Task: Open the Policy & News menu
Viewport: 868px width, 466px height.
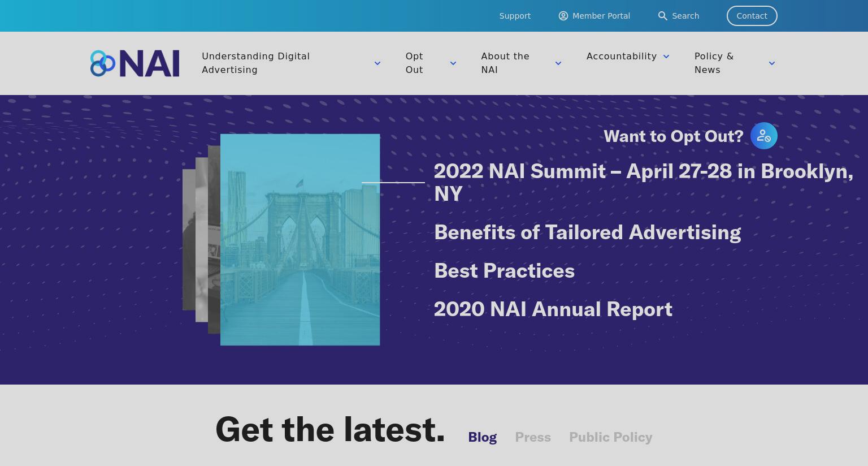Action: [x=714, y=63]
